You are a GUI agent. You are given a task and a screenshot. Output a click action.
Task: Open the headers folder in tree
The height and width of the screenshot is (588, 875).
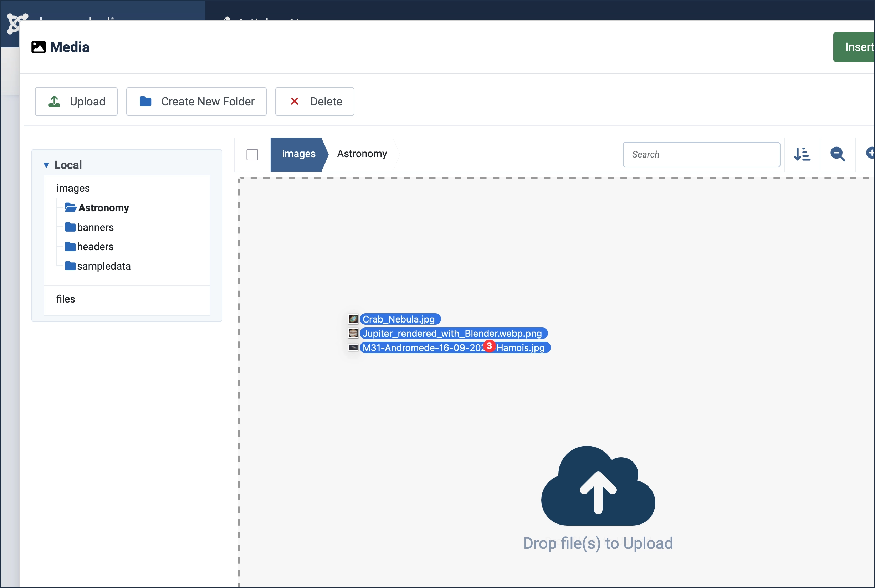(x=95, y=247)
